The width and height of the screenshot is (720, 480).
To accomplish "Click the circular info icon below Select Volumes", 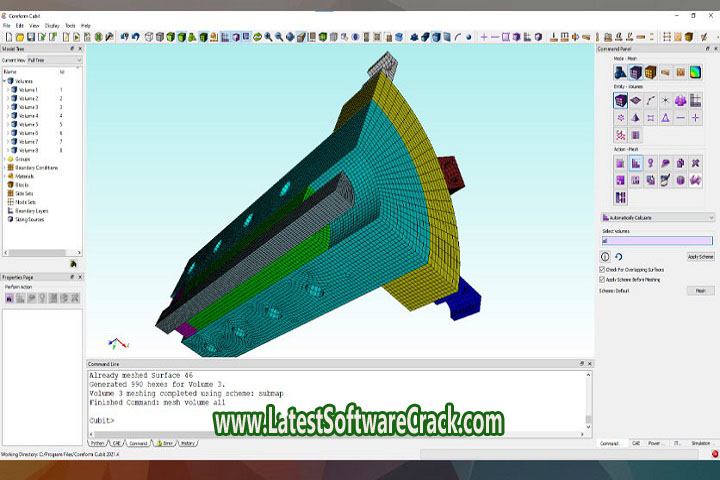I will (605, 257).
